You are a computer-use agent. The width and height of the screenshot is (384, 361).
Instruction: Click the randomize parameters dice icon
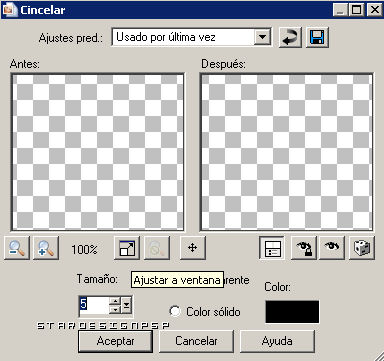tap(362, 248)
